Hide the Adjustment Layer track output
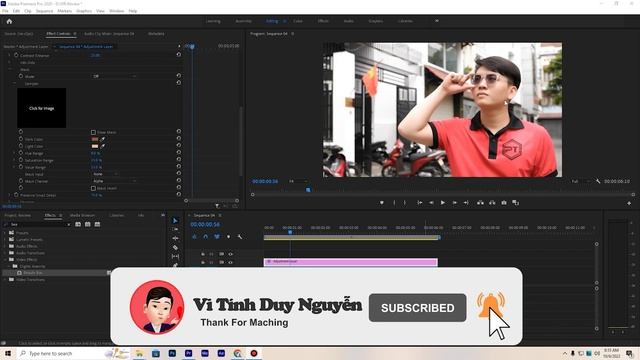640x360 pixels. click(231, 262)
